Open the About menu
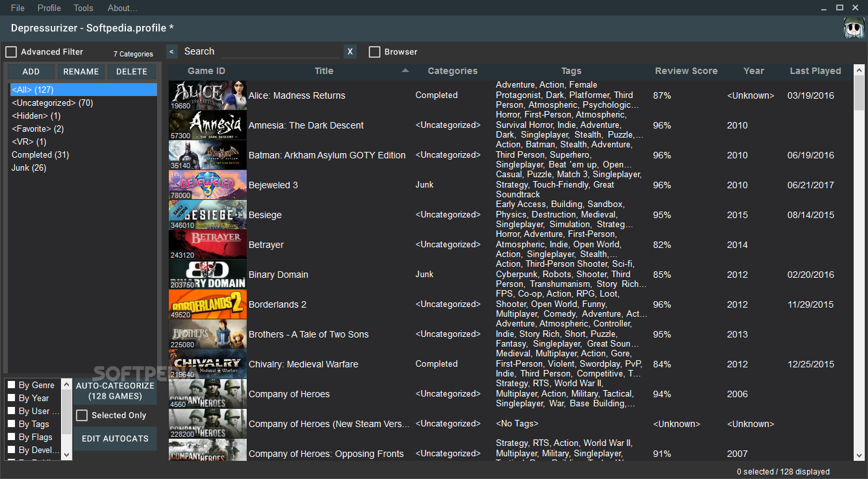This screenshot has width=868, height=479. tap(123, 8)
